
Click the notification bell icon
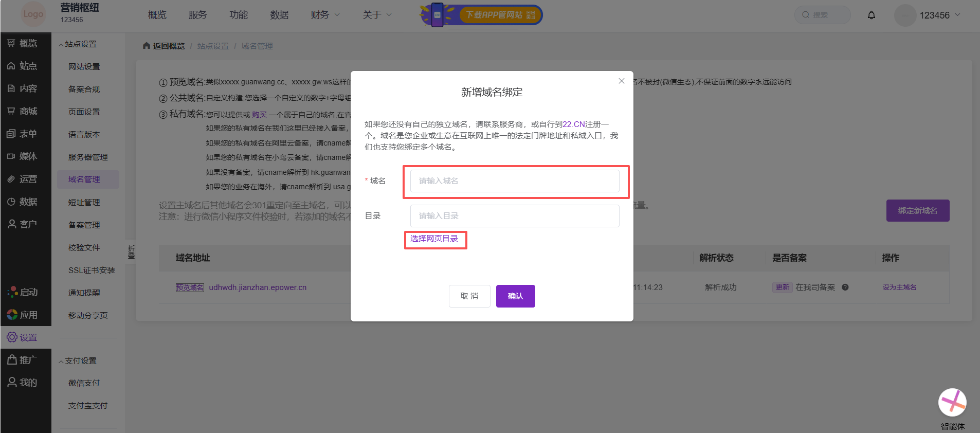coord(872,15)
